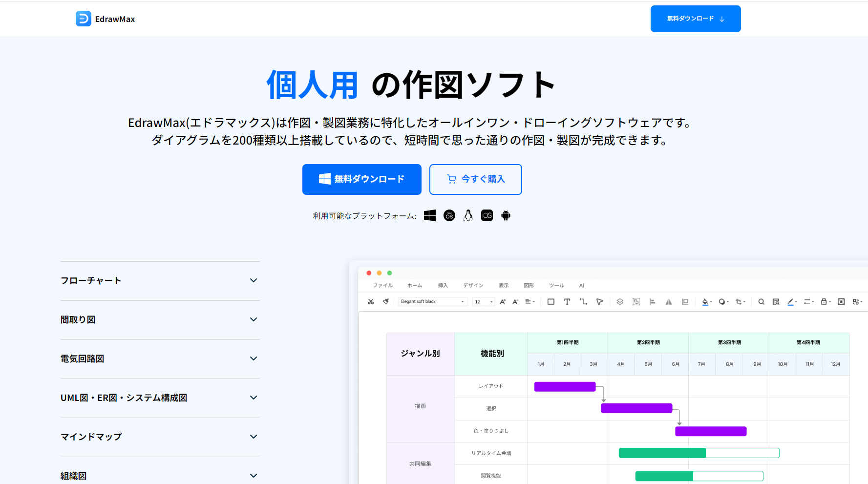Click the Linux penguin platform icon
The width and height of the screenshot is (868, 484).
pos(468,215)
